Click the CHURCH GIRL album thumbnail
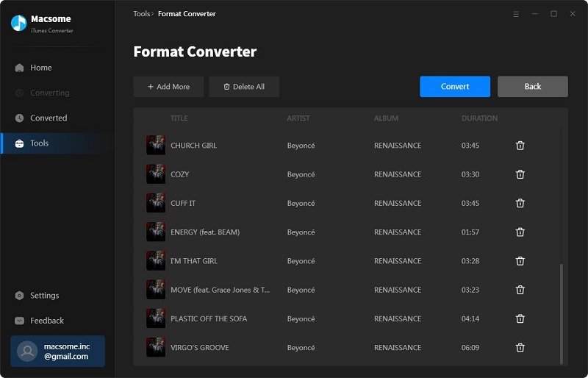The image size is (588, 378). (x=156, y=146)
